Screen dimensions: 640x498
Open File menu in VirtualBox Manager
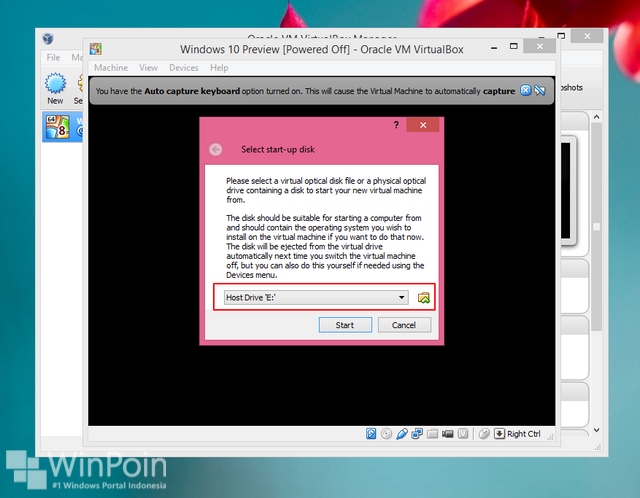click(x=53, y=58)
